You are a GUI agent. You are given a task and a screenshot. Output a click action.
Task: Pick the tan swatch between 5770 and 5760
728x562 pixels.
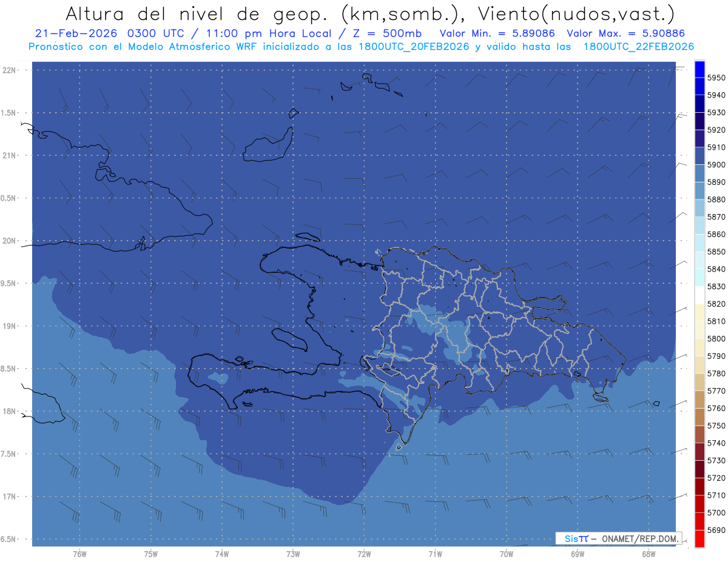tap(699, 400)
